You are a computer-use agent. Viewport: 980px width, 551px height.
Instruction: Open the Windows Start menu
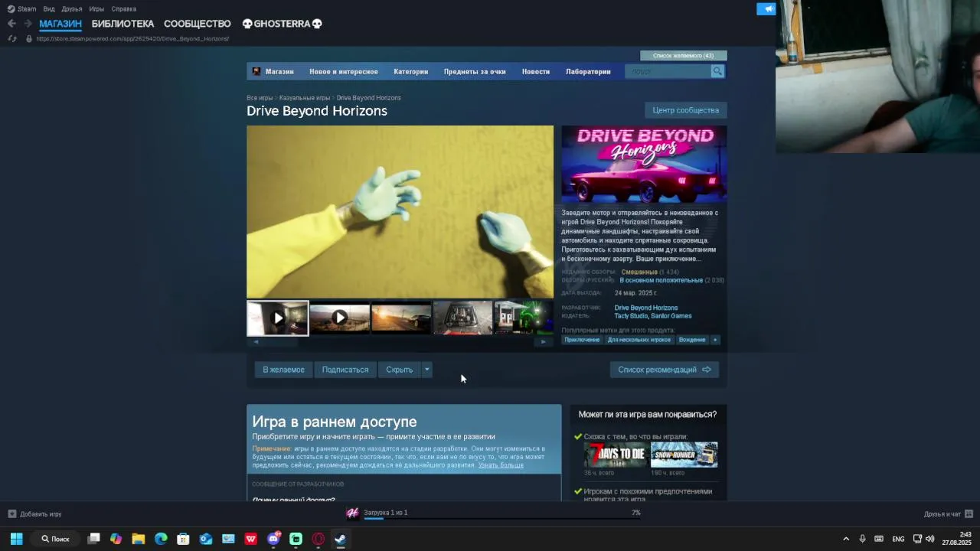click(x=16, y=539)
